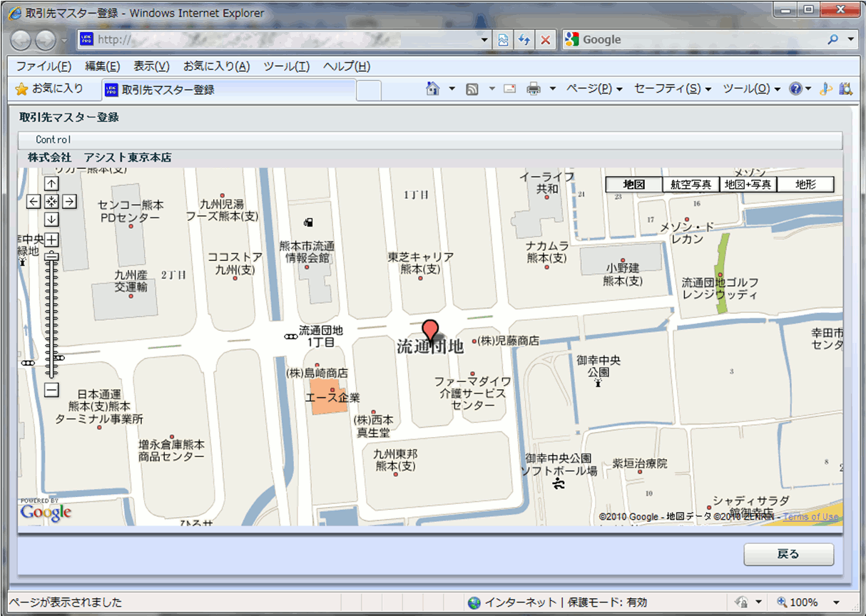Click the Windows Live Messenger toolbar icon

click(826, 89)
